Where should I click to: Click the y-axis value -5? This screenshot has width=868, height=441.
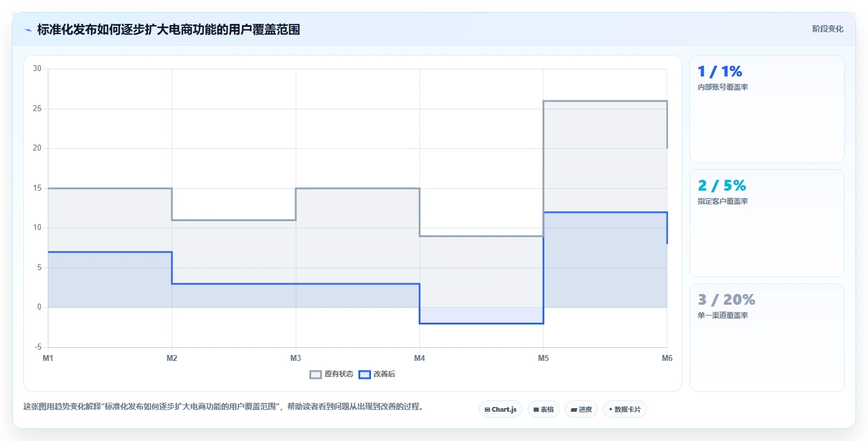point(38,347)
